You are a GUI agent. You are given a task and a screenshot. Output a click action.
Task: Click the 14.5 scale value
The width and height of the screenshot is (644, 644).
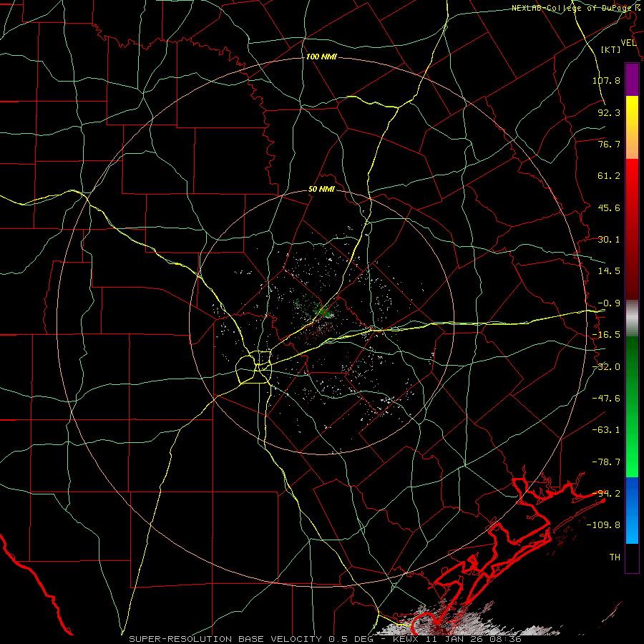pyautogui.click(x=609, y=271)
